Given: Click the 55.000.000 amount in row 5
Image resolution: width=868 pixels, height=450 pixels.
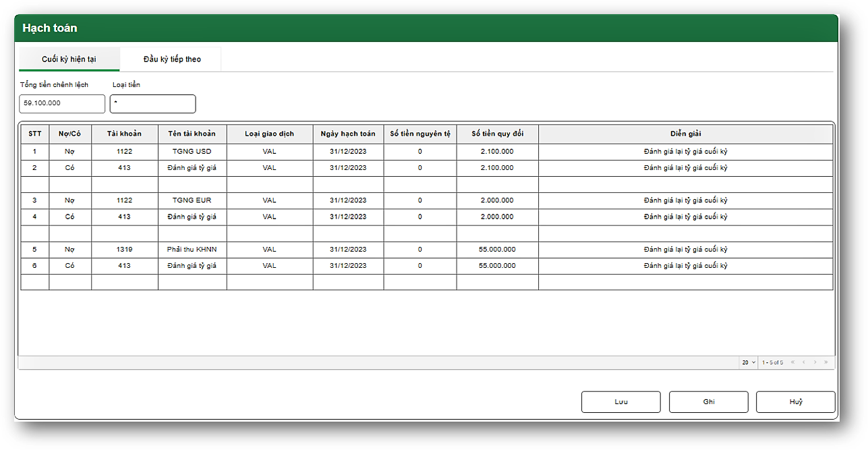Looking at the screenshot, I should [497, 250].
